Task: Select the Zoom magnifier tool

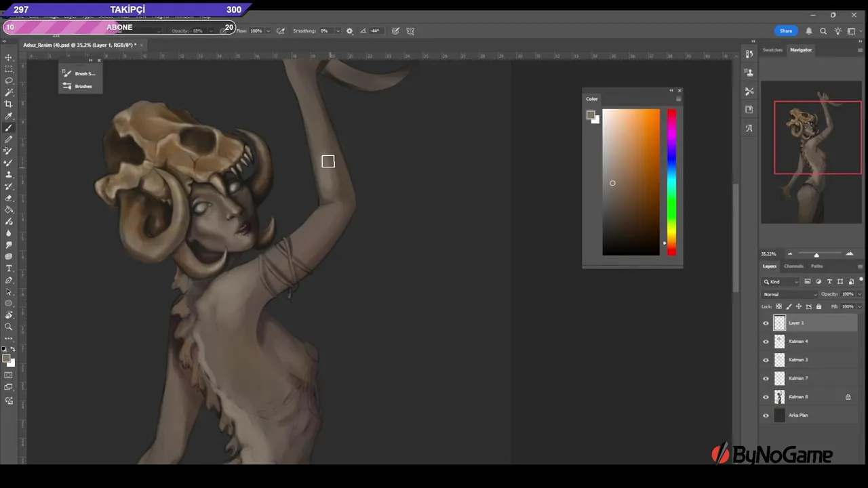Action: point(9,327)
